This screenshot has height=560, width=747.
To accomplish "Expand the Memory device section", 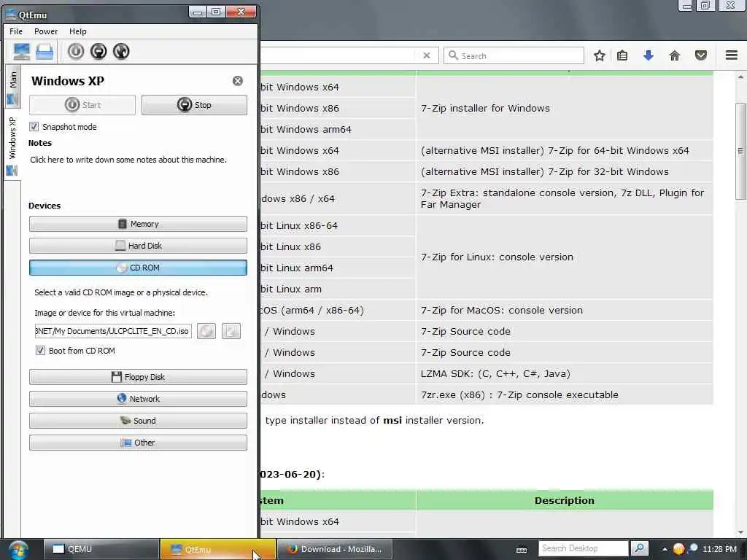I will pyautogui.click(x=138, y=224).
